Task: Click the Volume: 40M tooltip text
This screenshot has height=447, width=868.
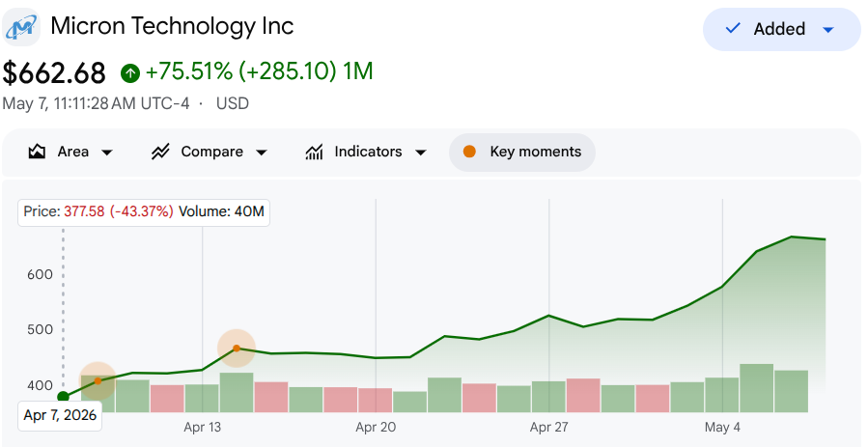Action: (221, 211)
